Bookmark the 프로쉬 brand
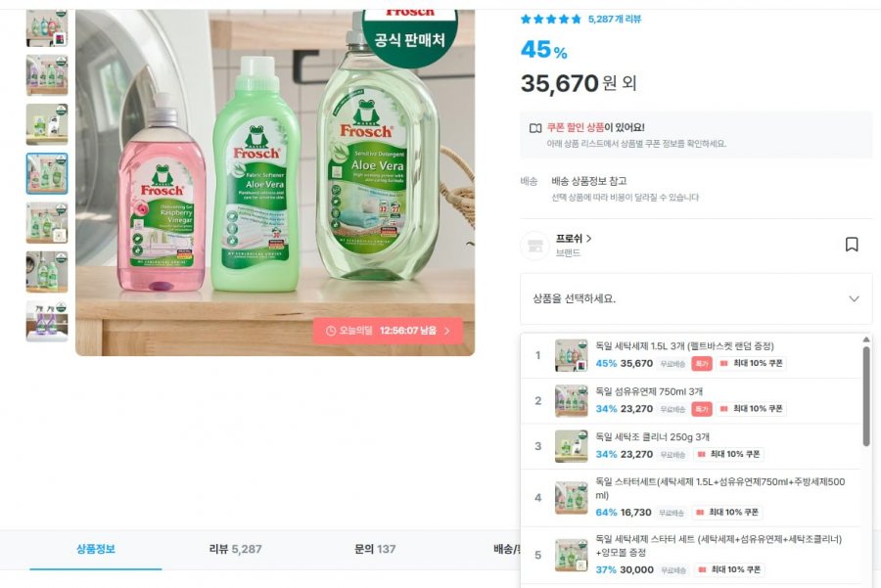Screen dimensions: 881x588 pyautogui.click(x=851, y=245)
